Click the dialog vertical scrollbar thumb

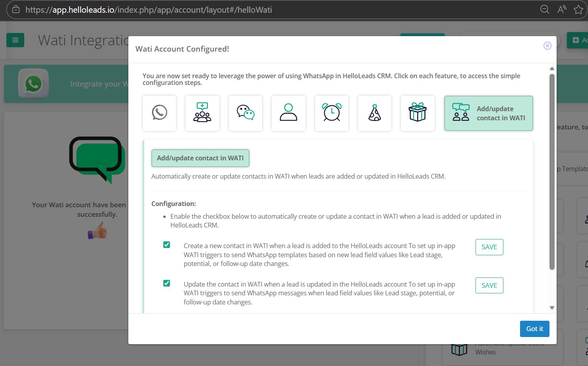[552, 171]
